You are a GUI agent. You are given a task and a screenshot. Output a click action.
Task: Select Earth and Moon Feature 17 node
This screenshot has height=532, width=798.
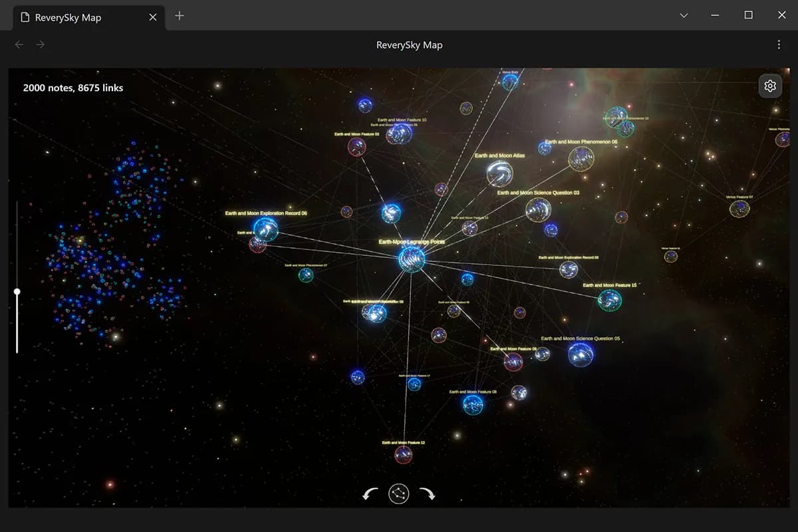[414, 384]
